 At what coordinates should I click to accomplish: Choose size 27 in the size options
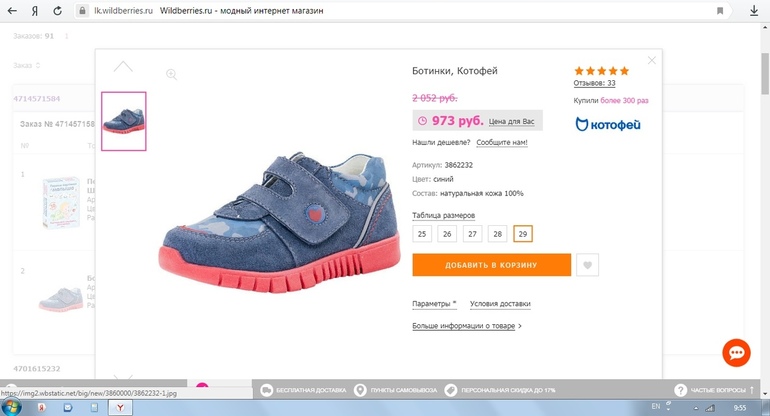click(471, 234)
